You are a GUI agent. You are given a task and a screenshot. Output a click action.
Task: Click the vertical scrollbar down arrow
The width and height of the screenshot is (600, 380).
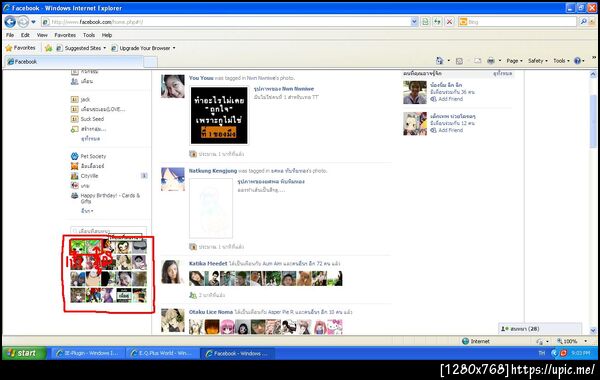593,331
